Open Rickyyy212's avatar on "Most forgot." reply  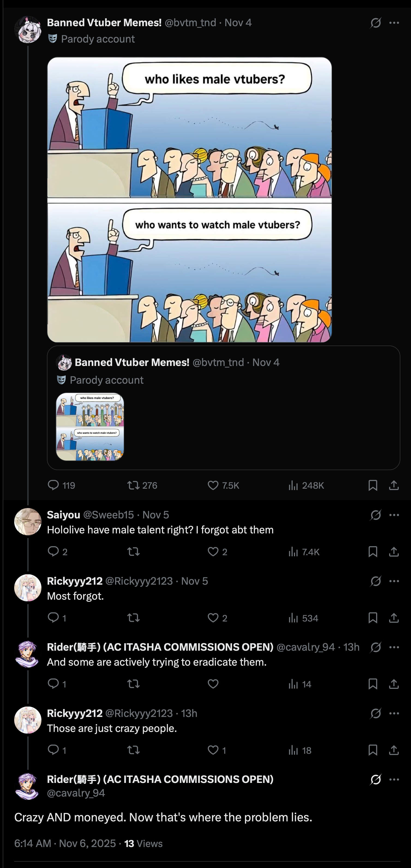coord(28,588)
